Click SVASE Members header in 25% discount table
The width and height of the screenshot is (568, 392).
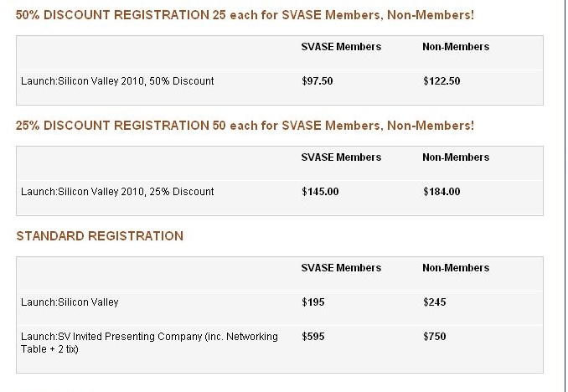(341, 157)
